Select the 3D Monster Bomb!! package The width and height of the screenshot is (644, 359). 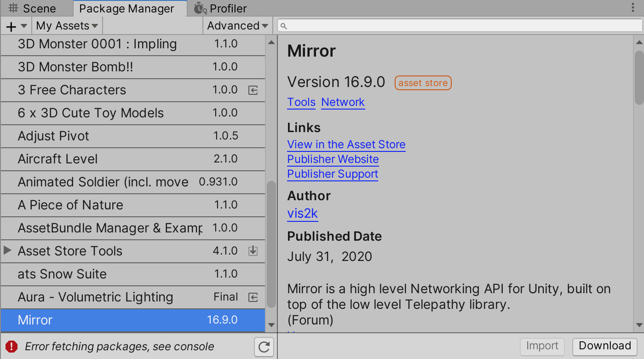coord(133,67)
